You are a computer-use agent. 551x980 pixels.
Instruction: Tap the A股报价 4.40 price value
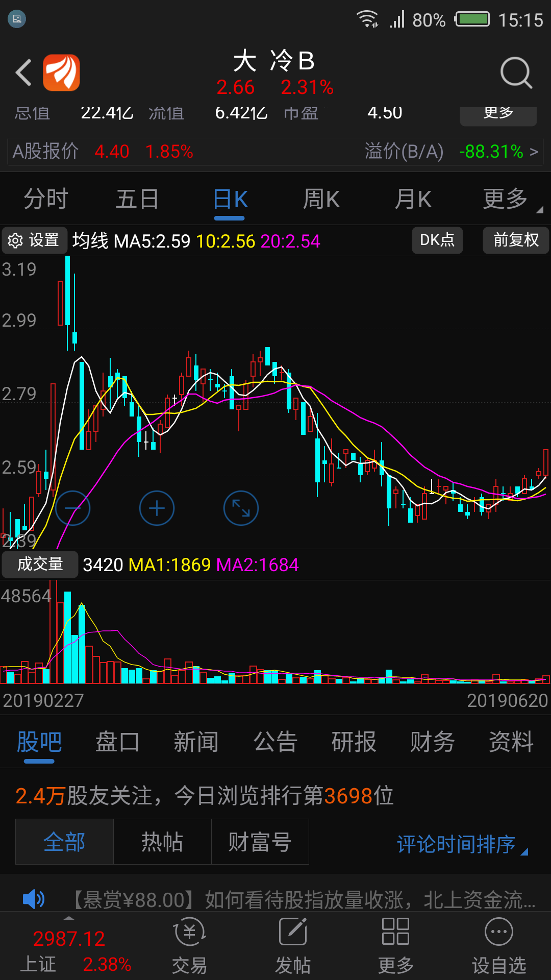point(112,152)
